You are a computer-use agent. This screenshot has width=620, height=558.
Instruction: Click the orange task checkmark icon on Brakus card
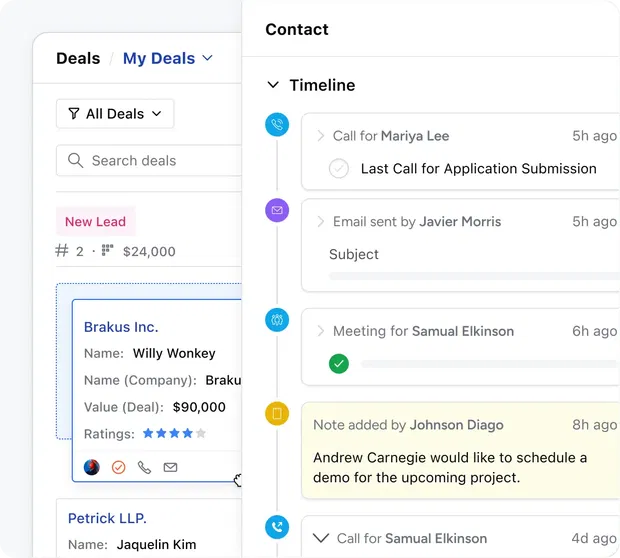(x=118, y=467)
